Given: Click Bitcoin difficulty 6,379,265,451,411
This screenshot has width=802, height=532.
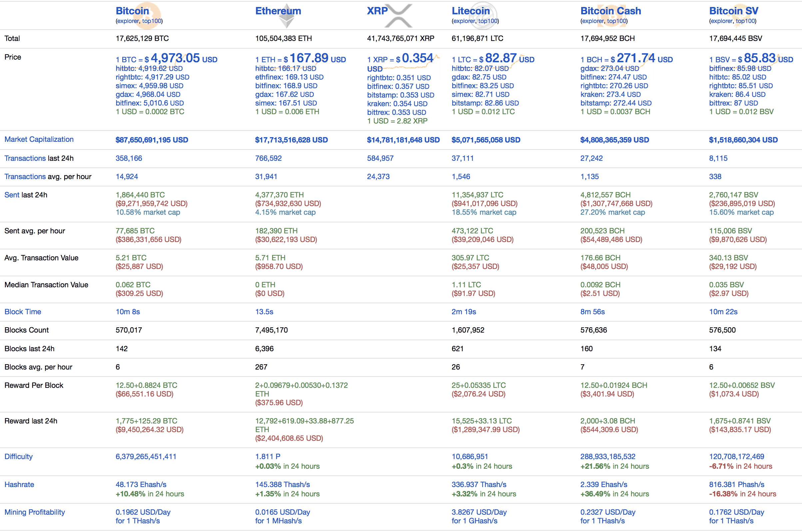Looking at the screenshot, I should [146, 457].
